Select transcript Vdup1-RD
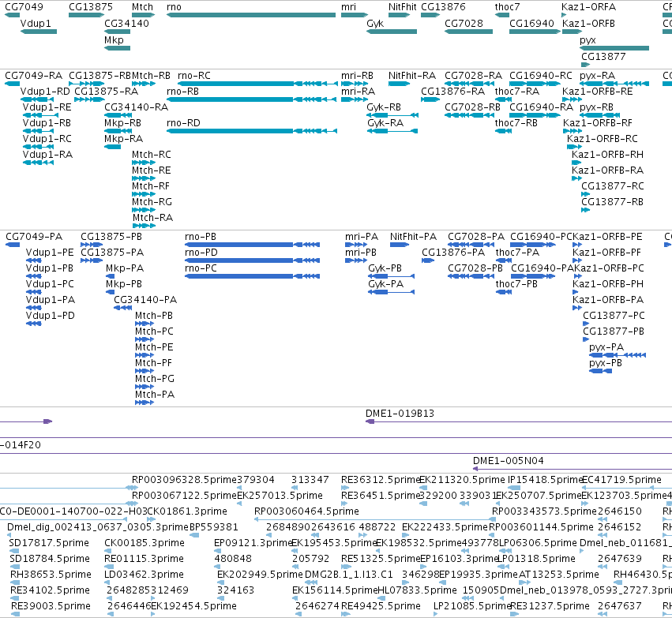 point(37,99)
